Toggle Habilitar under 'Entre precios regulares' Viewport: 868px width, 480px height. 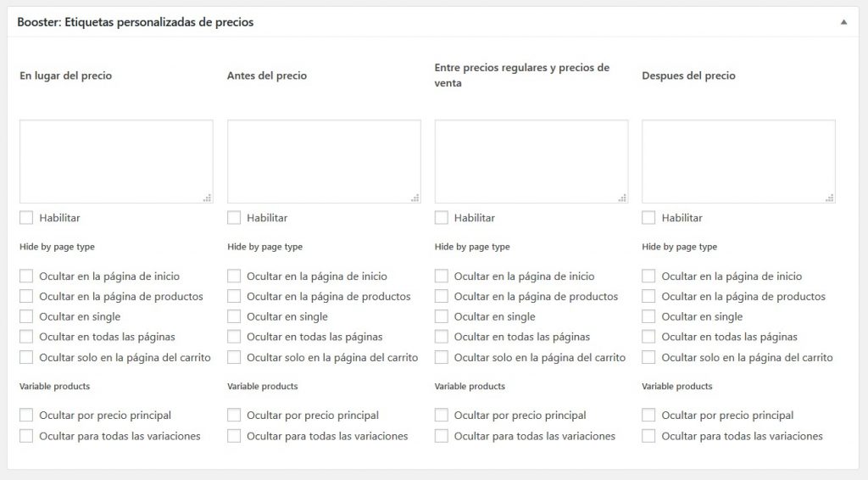tap(442, 218)
